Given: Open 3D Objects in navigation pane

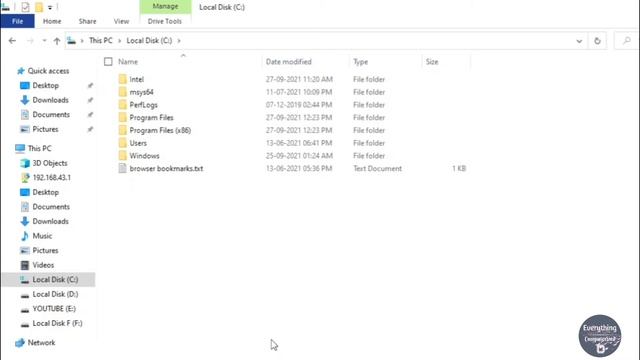Looking at the screenshot, I should (49, 163).
